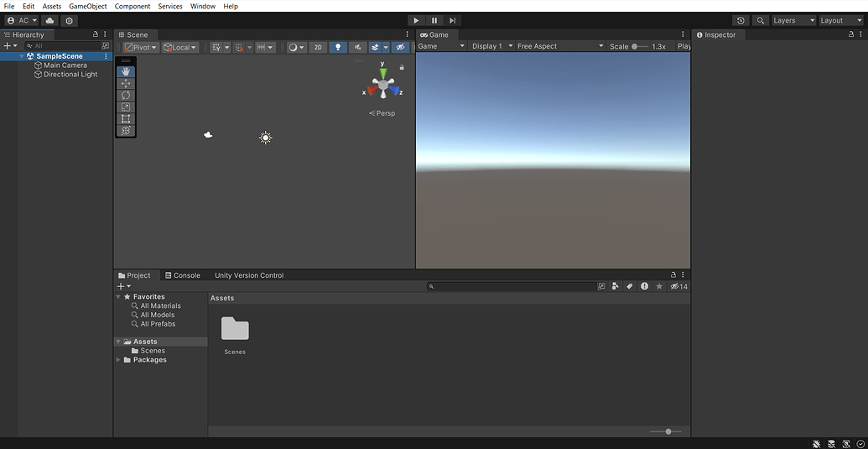The height and width of the screenshot is (449, 868).
Task: Switch to Unity Version Control tab
Action: tap(249, 275)
